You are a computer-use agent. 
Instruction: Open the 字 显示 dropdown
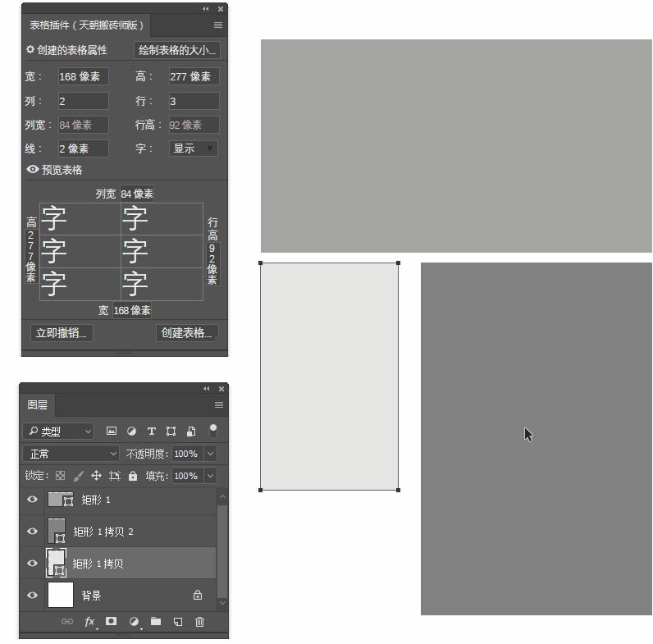tap(194, 148)
